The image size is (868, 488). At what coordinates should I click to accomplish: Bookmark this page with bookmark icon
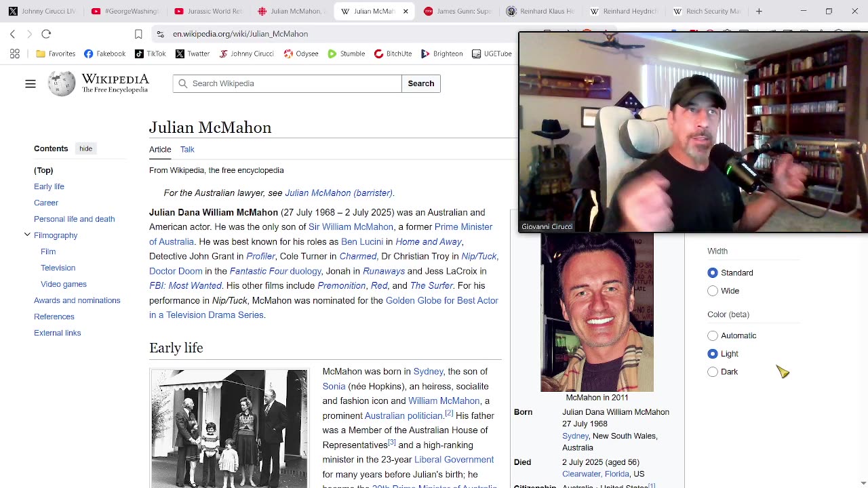(138, 34)
